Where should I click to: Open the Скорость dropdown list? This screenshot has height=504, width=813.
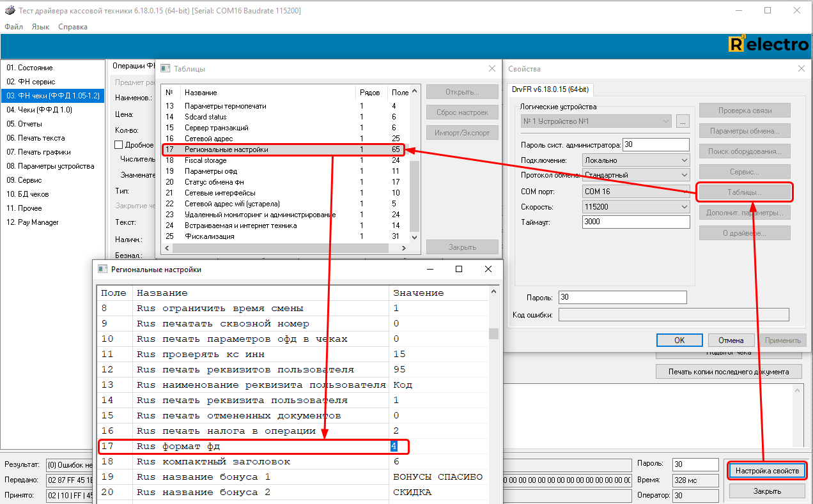coord(685,207)
